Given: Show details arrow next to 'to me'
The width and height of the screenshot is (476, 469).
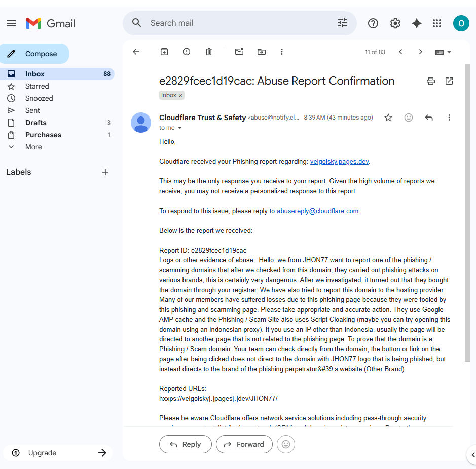Looking at the screenshot, I should 180,128.
